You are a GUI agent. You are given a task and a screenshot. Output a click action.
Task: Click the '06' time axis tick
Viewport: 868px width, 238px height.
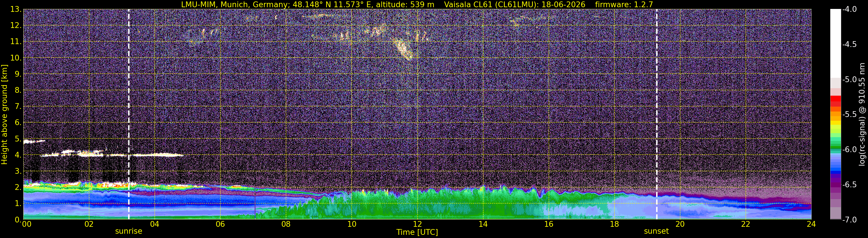(x=220, y=224)
